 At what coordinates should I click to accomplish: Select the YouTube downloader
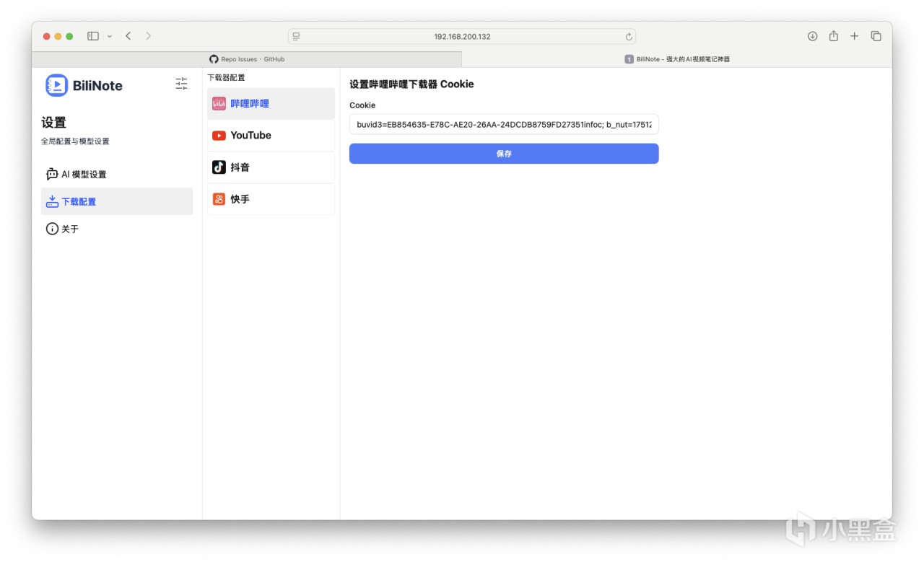[x=271, y=136]
